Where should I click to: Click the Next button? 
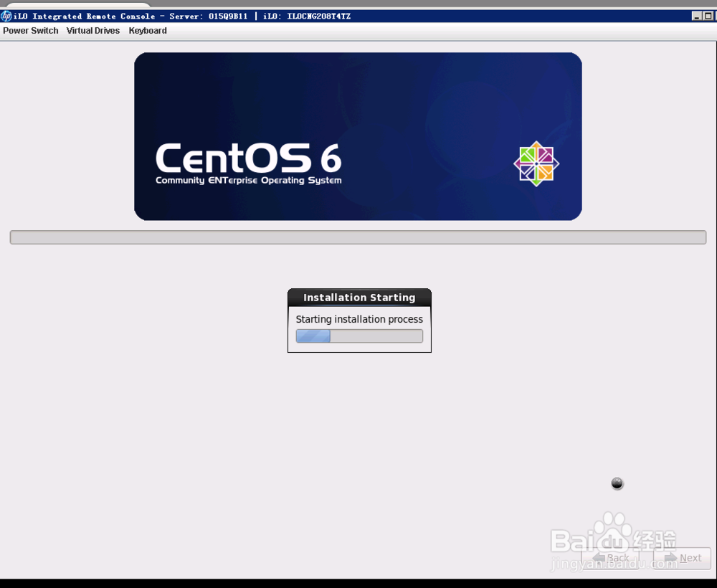[683, 558]
